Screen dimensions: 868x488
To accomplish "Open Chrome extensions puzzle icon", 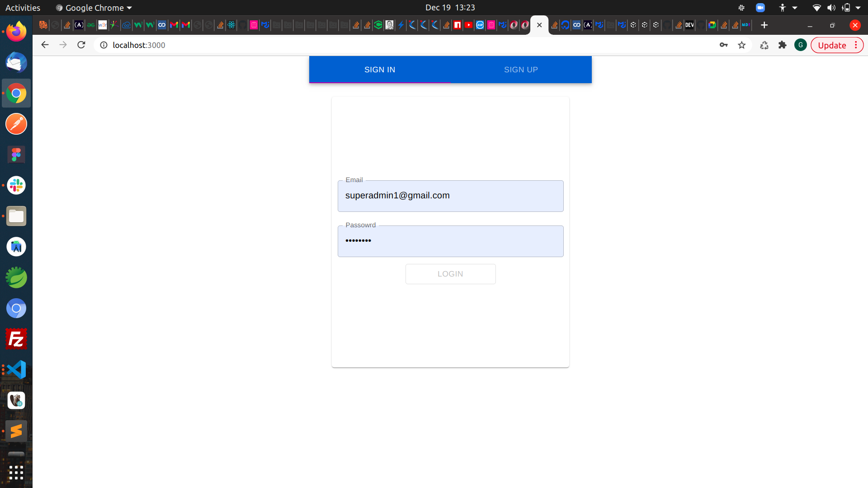I will (782, 45).
